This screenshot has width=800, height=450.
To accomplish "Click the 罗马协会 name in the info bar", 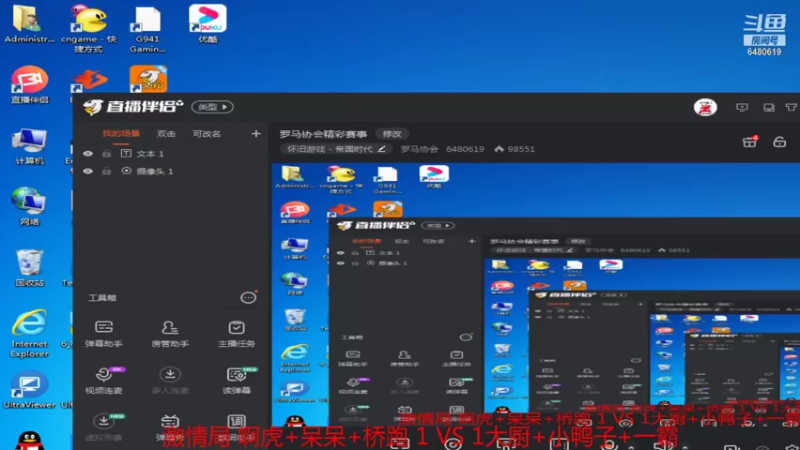I will tap(419, 149).
